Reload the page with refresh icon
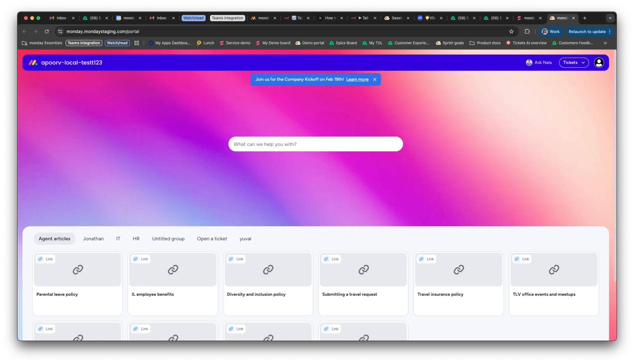The image size is (634, 364). pyautogui.click(x=47, y=32)
